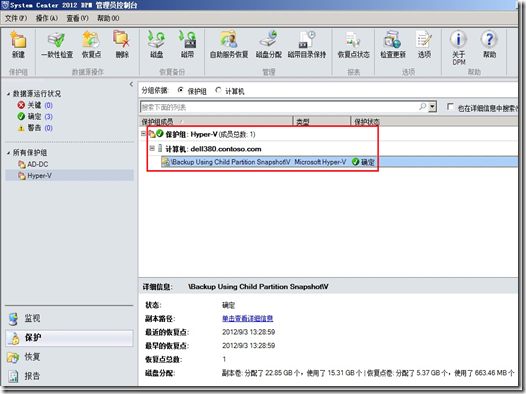The height and width of the screenshot is (394, 526).
Task: Click the Microsoft Hyper-V type cell
Action: tap(320, 162)
